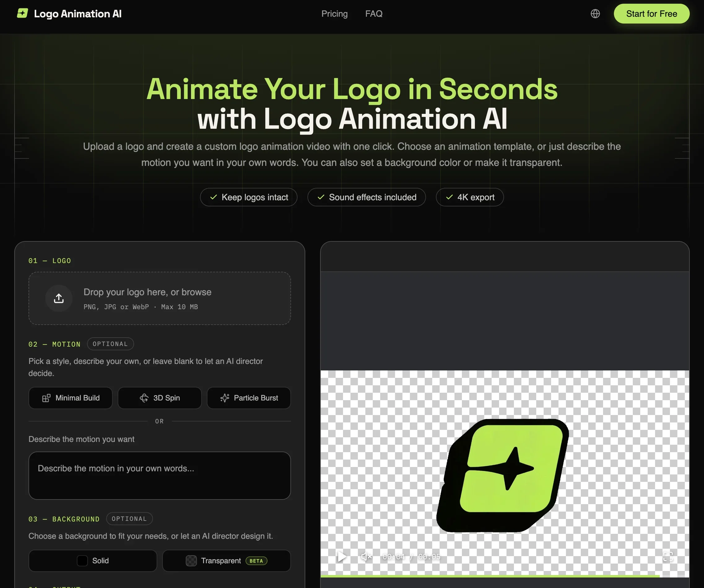This screenshot has width=704, height=588.
Task: Select the 3D Spin motion style
Action: pos(159,398)
